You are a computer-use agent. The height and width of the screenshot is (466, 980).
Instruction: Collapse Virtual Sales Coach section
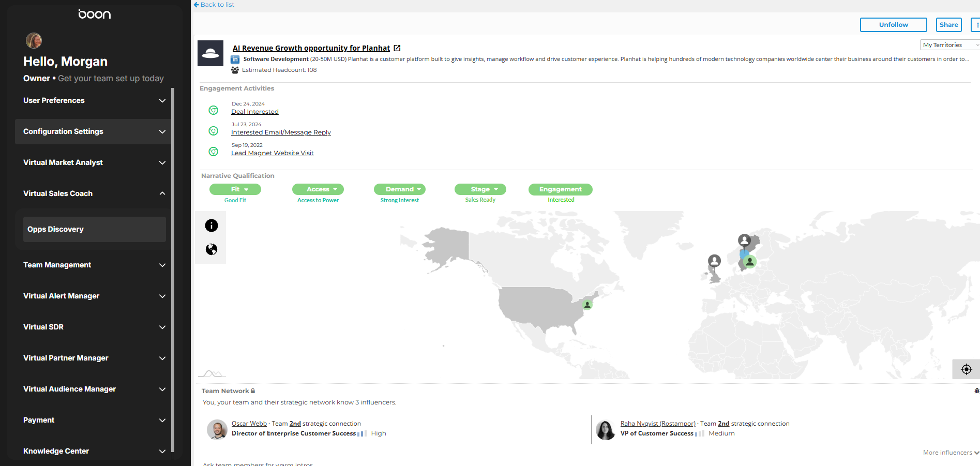coord(94,193)
